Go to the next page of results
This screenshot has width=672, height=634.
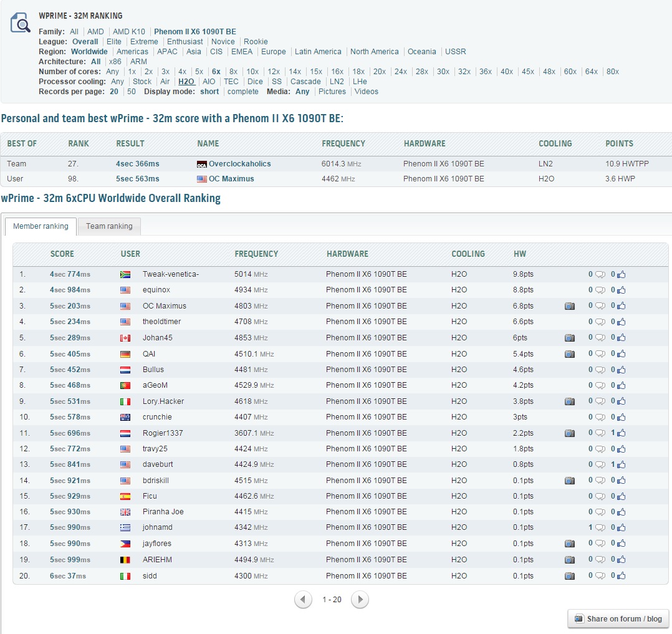pos(360,600)
